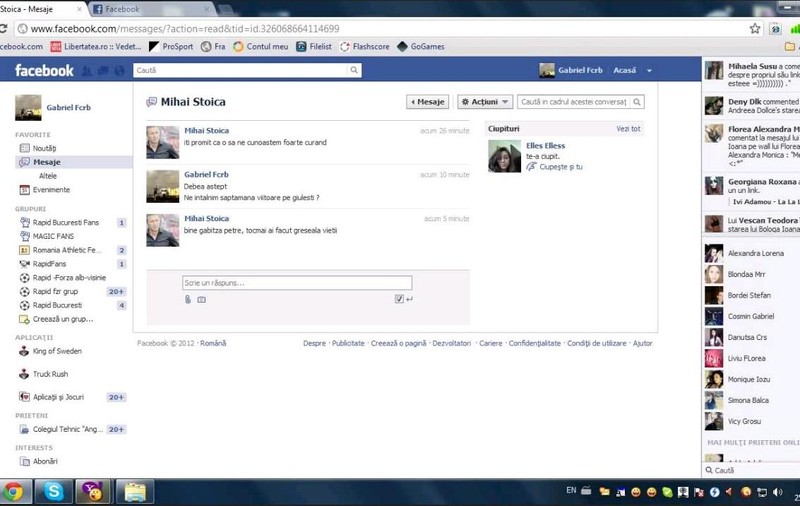
Task: Click Gabriel Fcrb sidebar profile picture
Action: click(28, 108)
